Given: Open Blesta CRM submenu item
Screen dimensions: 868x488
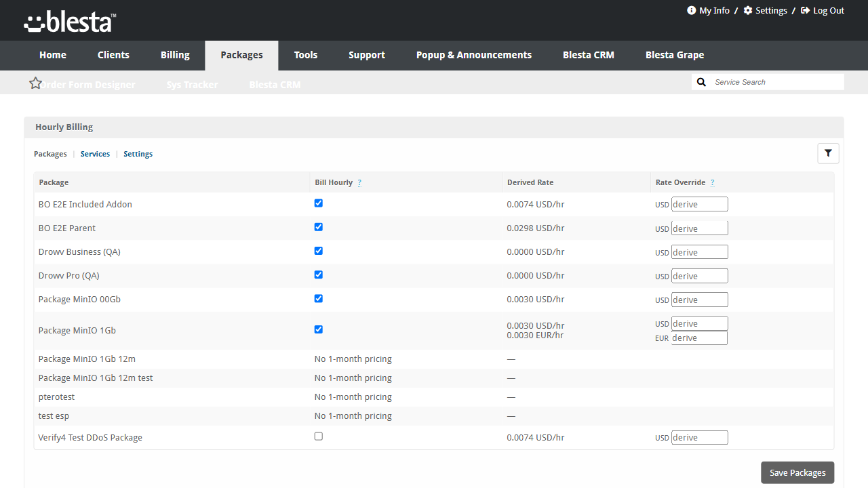Looking at the screenshot, I should point(275,85).
